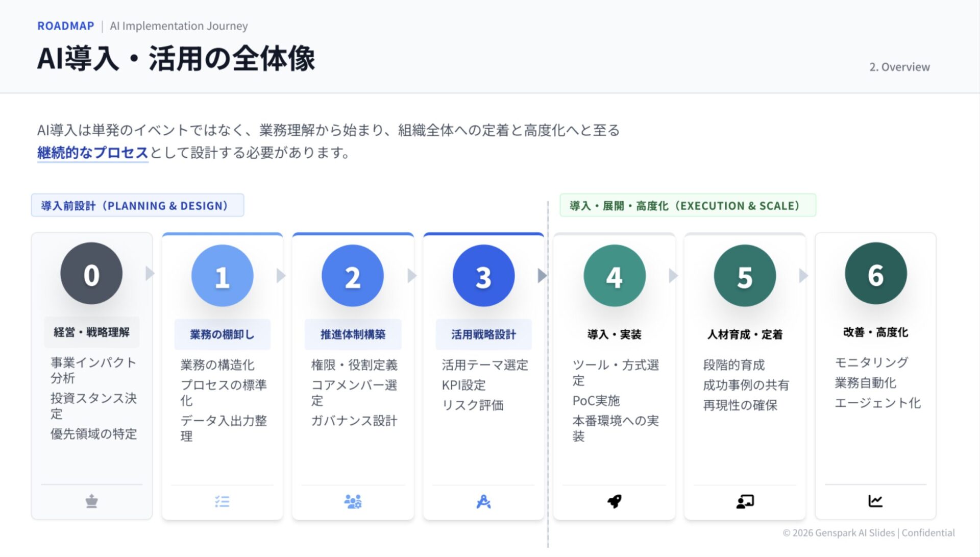Image resolution: width=980 pixels, height=557 pixels.
Task: Click the ROADMAP header label
Action: (65, 26)
